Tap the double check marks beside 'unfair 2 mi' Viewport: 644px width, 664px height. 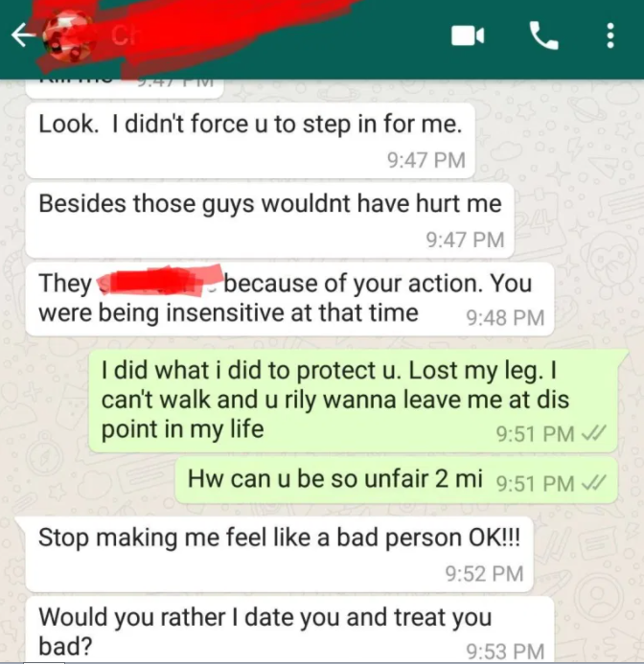(x=594, y=482)
